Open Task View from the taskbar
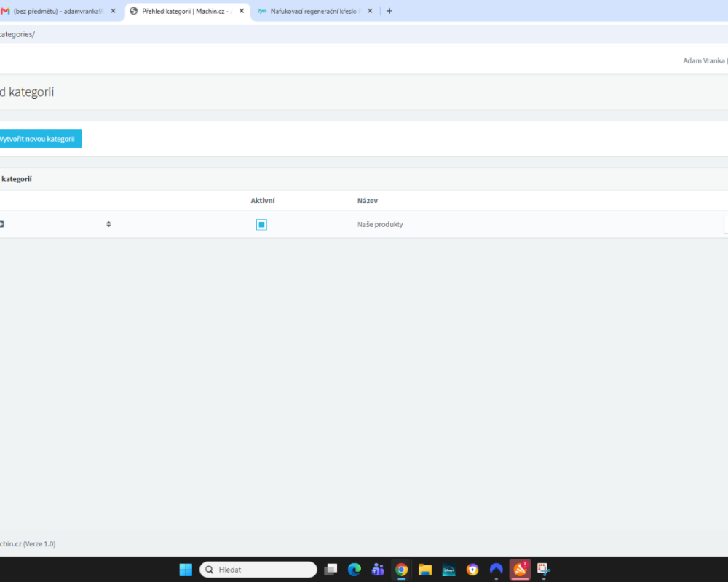Screen dimensions: 728x582 (x=331, y=570)
